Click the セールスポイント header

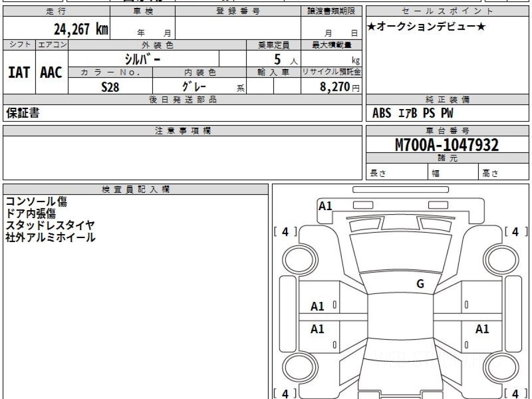tap(447, 12)
